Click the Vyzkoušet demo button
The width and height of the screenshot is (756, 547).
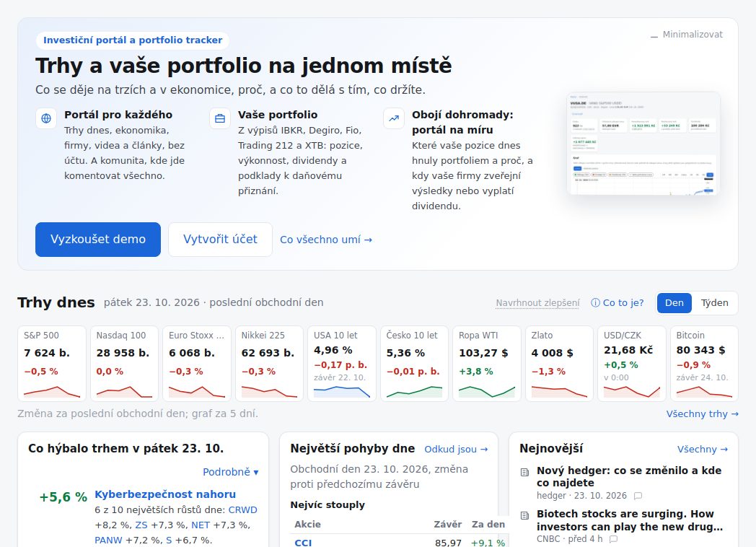pyautogui.click(x=98, y=240)
